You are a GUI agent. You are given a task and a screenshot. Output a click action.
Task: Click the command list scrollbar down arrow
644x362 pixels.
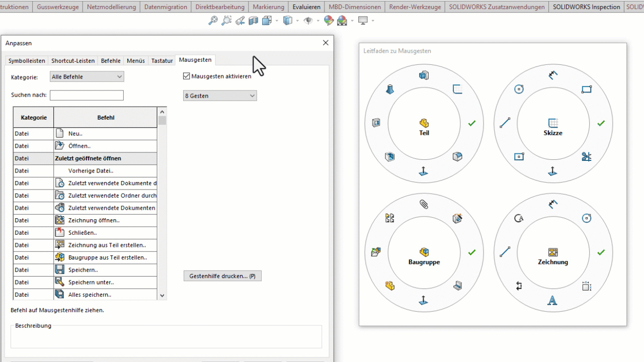[162, 296]
